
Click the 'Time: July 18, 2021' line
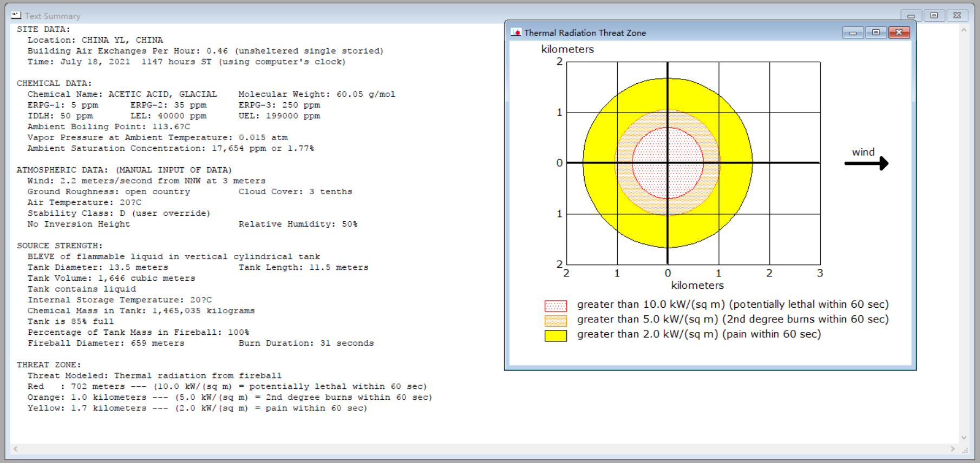pyautogui.click(x=187, y=62)
